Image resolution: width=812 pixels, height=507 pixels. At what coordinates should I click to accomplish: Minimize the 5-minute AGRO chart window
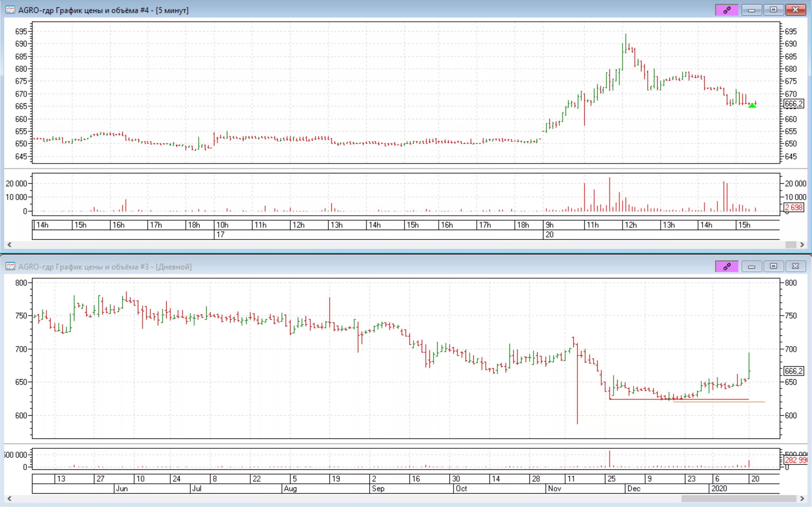click(751, 10)
